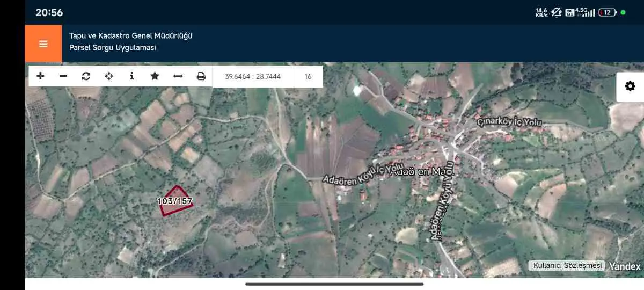This screenshot has height=290, width=644.
Task: Open map settings gear
Action: click(x=630, y=86)
